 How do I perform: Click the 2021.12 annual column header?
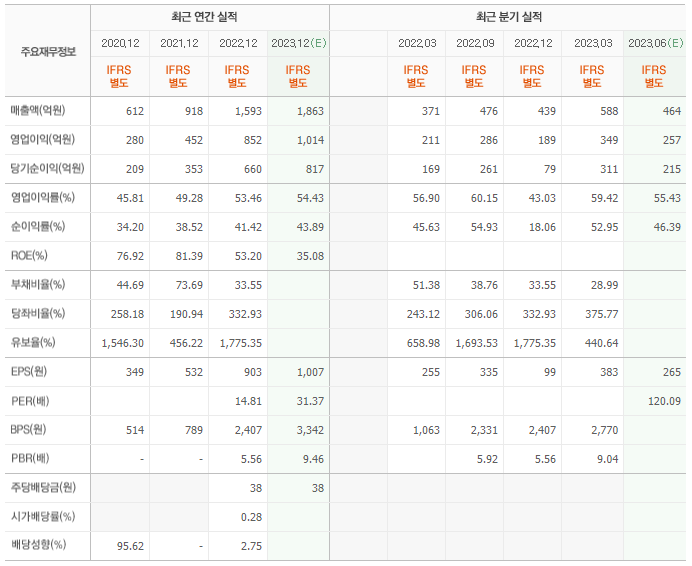click(179, 43)
